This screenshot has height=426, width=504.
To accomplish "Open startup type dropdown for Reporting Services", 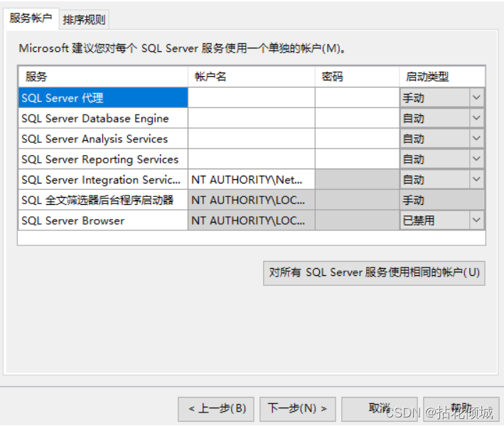I will 476,159.
